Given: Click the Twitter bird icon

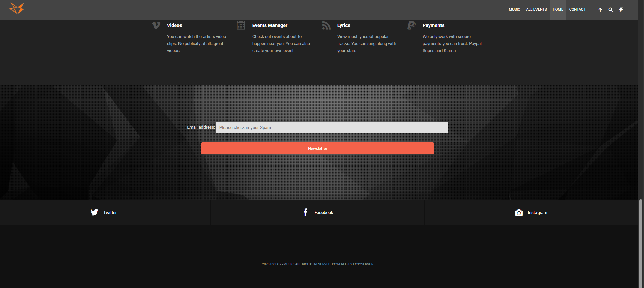Looking at the screenshot, I should point(94,212).
